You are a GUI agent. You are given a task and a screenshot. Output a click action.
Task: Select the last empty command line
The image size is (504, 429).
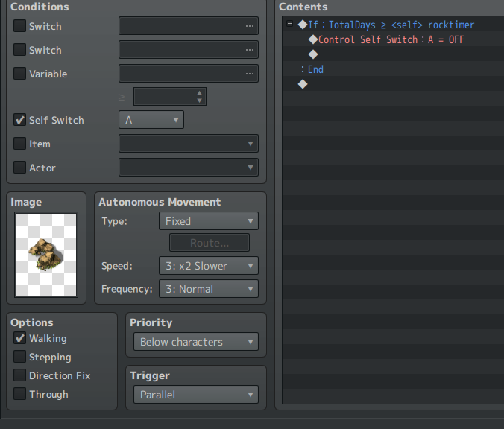click(x=393, y=84)
